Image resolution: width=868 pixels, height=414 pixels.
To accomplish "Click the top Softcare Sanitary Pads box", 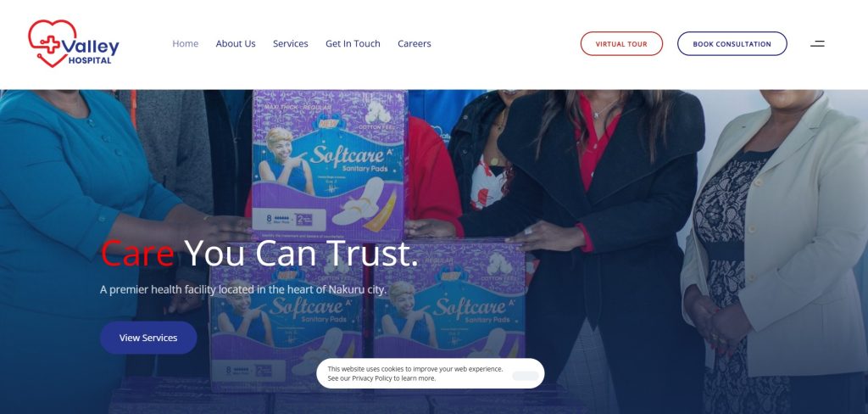I will point(329,165).
